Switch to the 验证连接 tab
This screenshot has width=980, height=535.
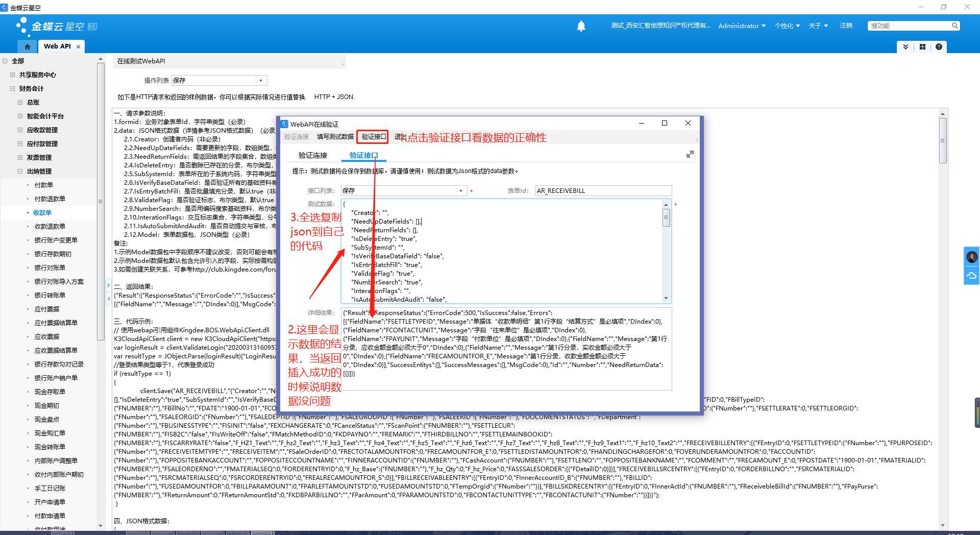(x=313, y=155)
